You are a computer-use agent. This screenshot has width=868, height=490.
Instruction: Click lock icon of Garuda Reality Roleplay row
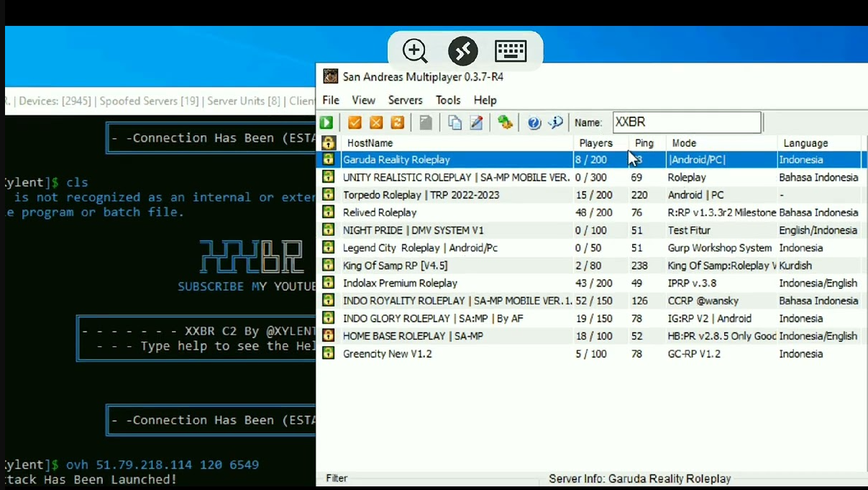329,160
